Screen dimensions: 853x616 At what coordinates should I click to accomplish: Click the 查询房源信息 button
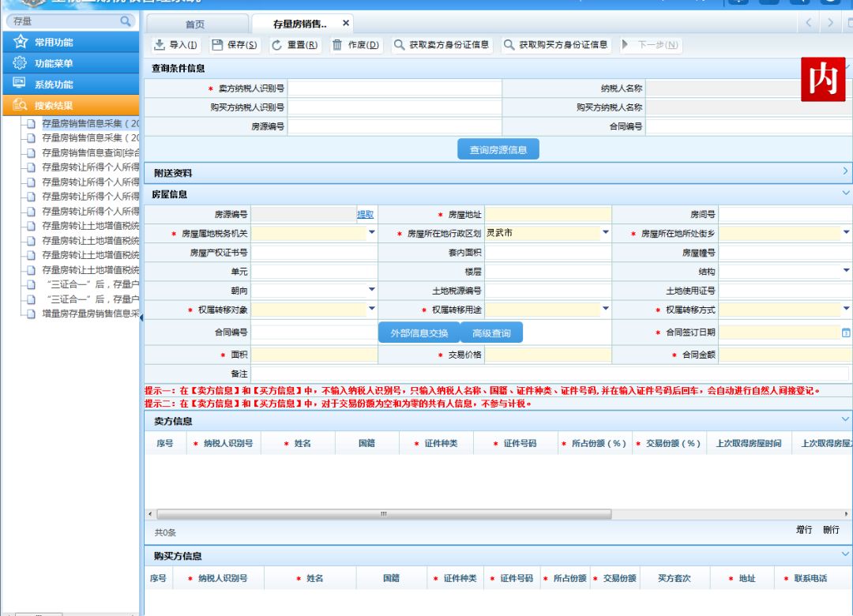pyautogui.click(x=498, y=149)
